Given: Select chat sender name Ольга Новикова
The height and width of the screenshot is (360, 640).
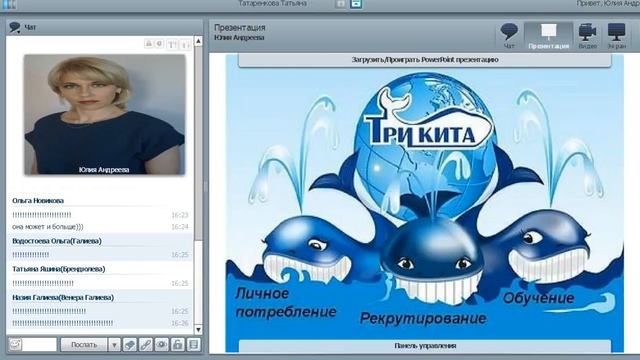Looking at the screenshot, I should pyautogui.click(x=38, y=201).
